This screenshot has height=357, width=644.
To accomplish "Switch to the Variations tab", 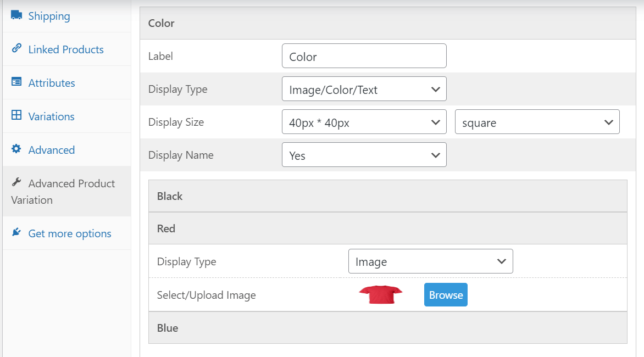I will (x=51, y=116).
